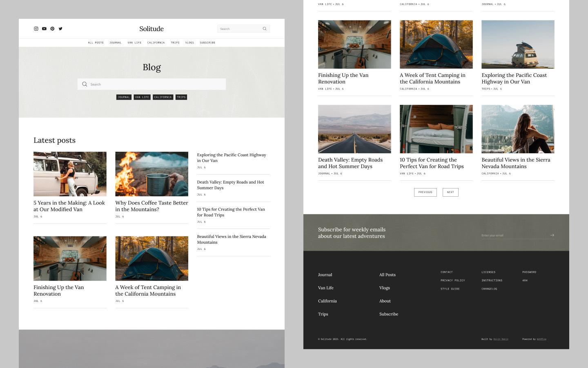The width and height of the screenshot is (588, 368).
Task: Go to the PREVIOUS page of posts
Action: [x=425, y=192]
